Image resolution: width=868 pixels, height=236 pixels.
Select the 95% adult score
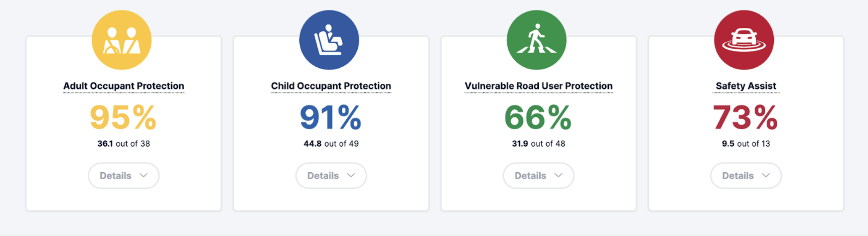123,117
